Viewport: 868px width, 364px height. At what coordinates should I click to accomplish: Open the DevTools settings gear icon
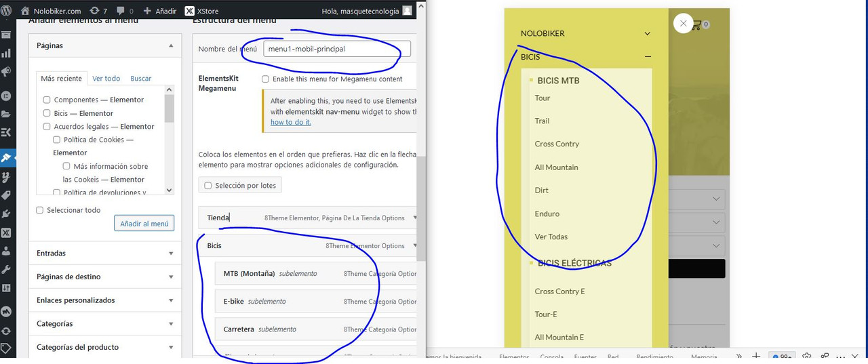tap(807, 357)
